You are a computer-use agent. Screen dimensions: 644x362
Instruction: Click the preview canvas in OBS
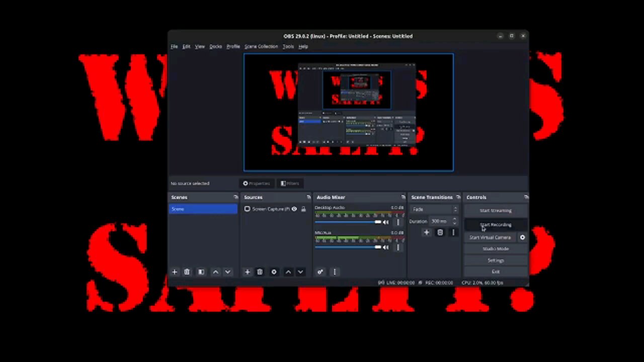click(x=349, y=113)
